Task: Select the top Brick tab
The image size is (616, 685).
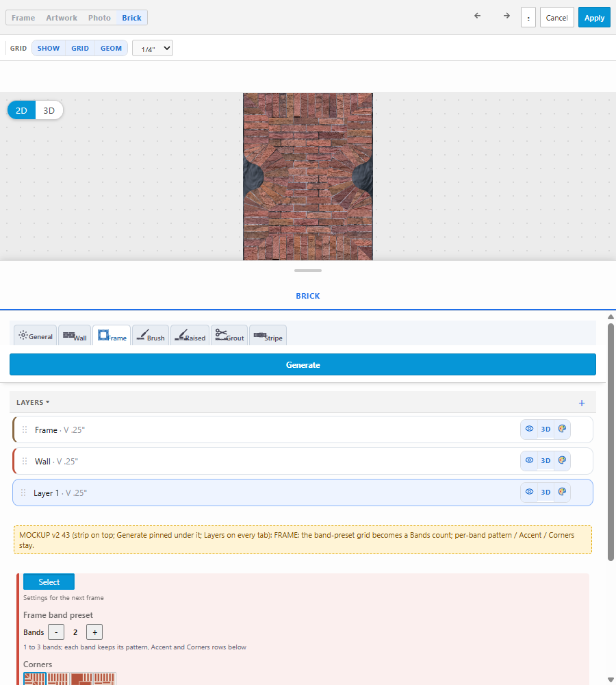Action: pyautogui.click(x=131, y=18)
